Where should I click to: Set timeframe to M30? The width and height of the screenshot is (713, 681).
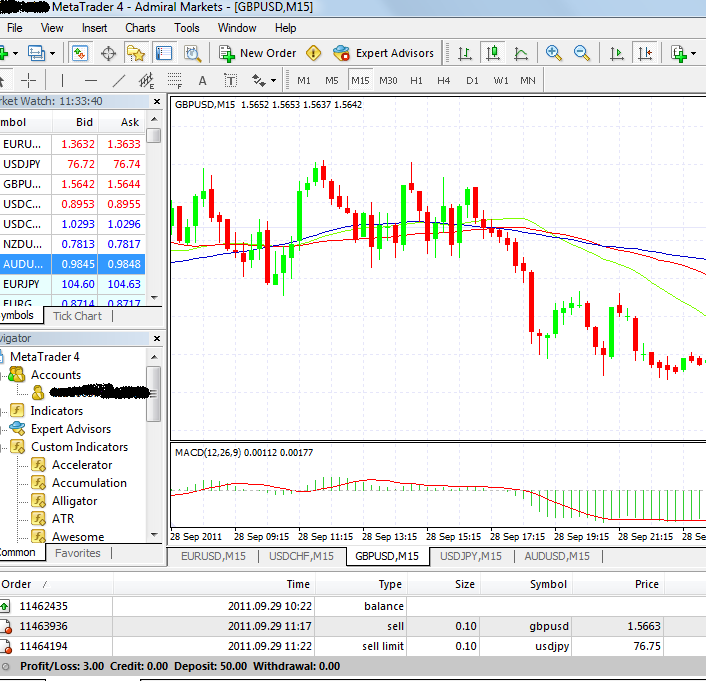[388, 80]
